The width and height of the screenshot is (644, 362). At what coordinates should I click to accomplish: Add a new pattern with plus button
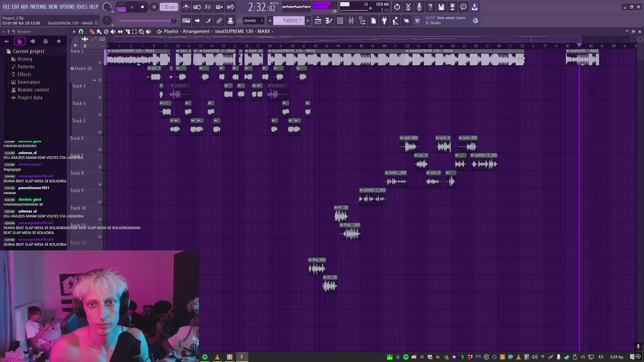pos(308,21)
